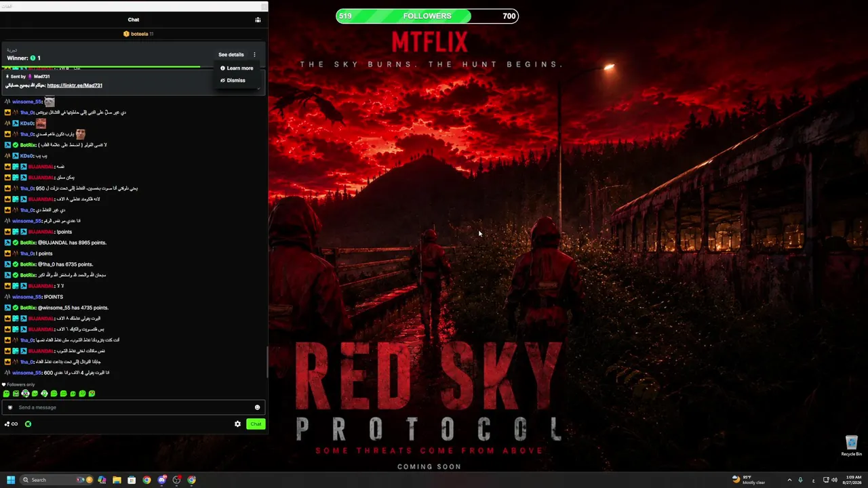868x488 pixels.
Task: Click the green Kick K icon
Action: [x=28, y=424]
